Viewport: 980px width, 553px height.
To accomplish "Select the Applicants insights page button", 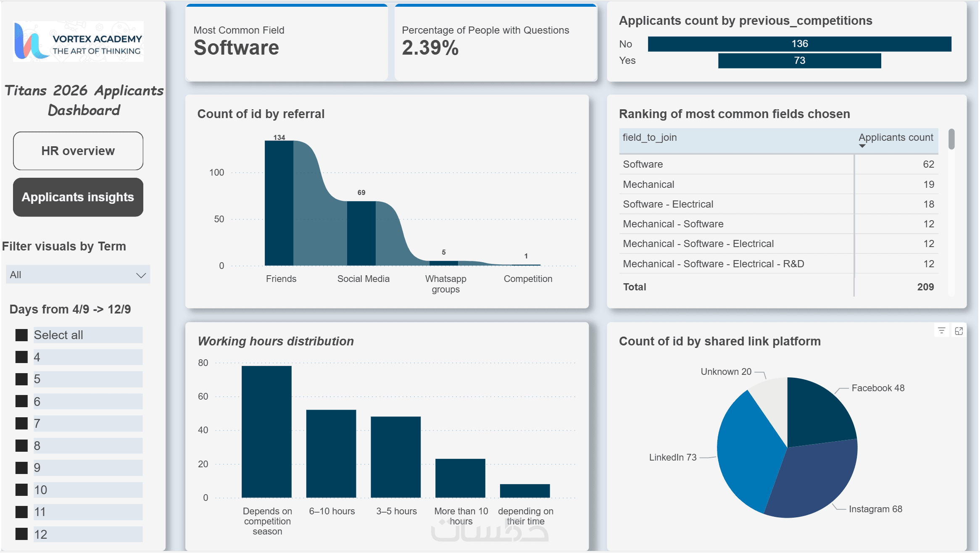I will coord(78,197).
